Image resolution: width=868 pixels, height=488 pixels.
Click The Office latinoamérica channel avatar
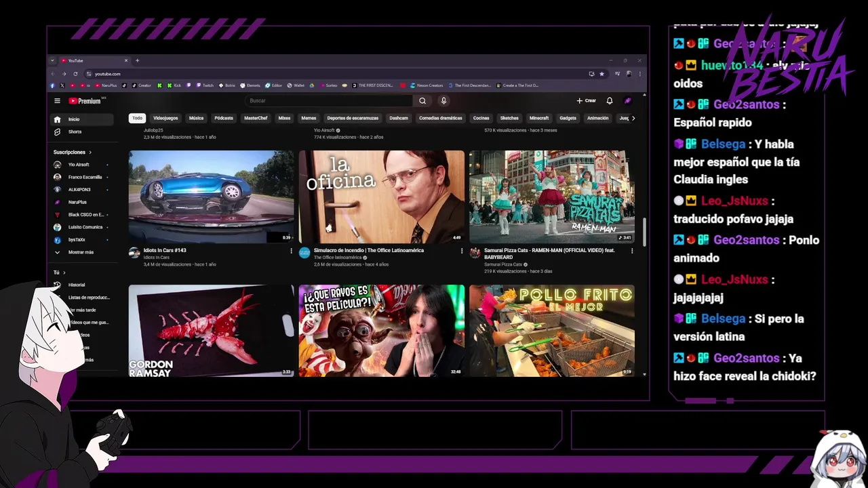[304, 253]
